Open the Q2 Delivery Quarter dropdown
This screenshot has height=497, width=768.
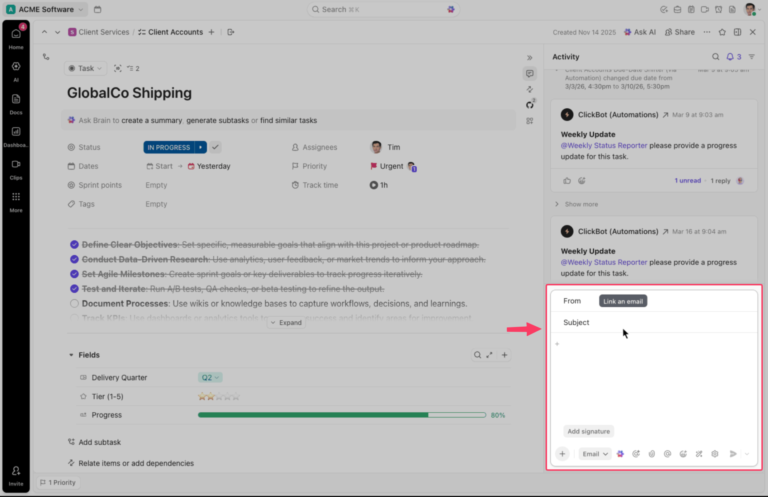click(x=210, y=378)
